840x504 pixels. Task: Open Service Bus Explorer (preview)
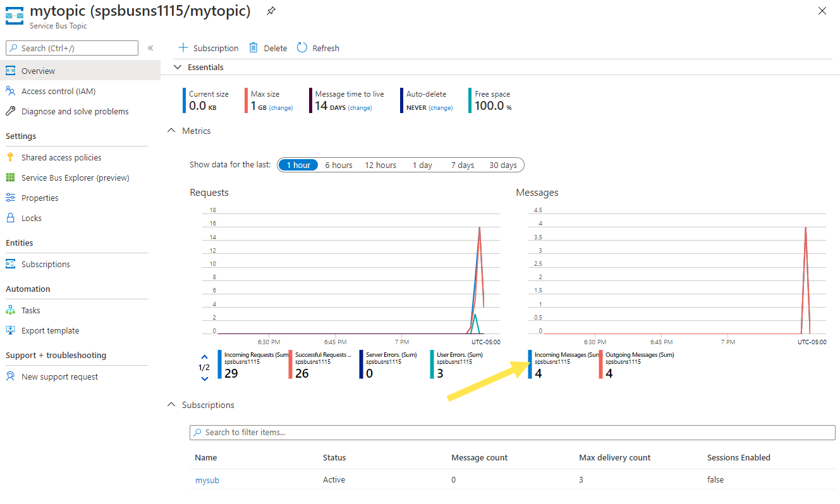click(x=75, y=177)
